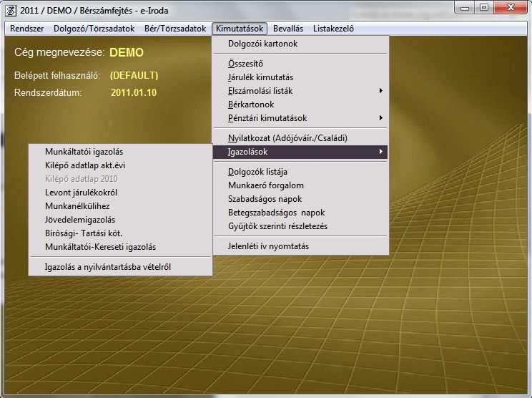Screen dimensions: 532x398
Task: Open the Listakezelő menu
Action: click(x=333, y=29)
